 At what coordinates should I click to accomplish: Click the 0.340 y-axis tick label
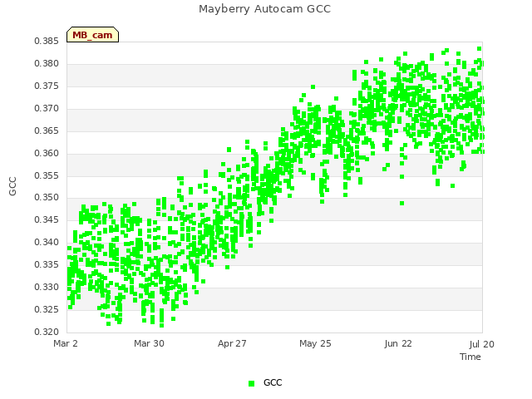tap(47, 242)
